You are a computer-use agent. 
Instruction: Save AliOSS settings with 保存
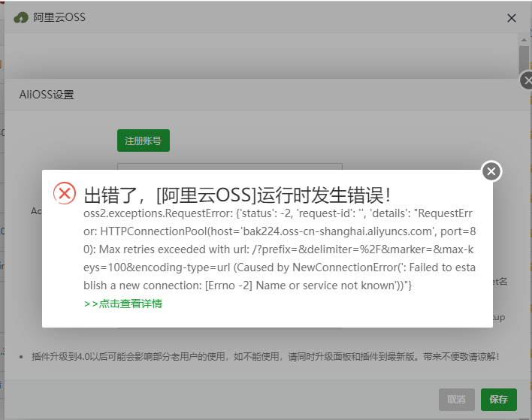point(498,399)
